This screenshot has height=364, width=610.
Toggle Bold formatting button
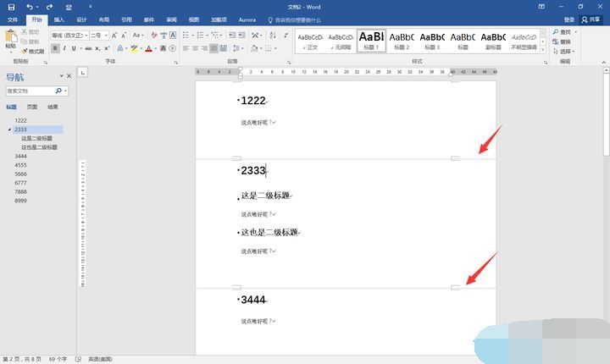click(55, 48)
